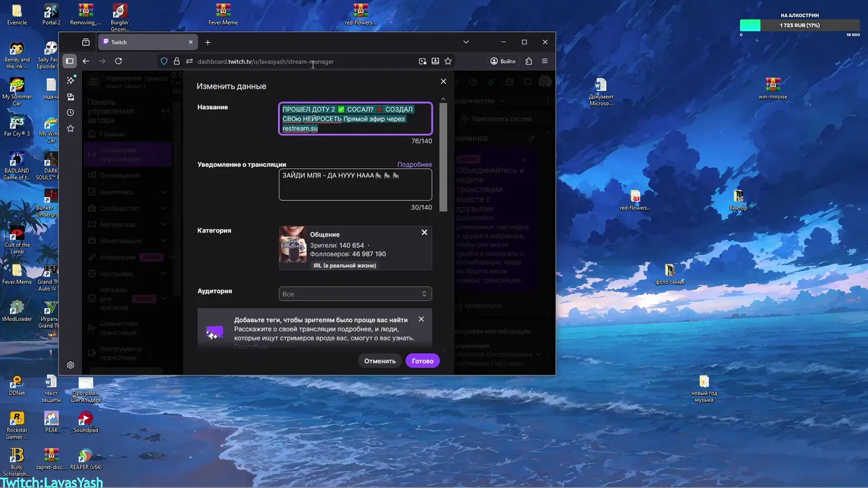
Task: Open Burglin' Gnomes desktop shortcut
Action: point(120,18)
